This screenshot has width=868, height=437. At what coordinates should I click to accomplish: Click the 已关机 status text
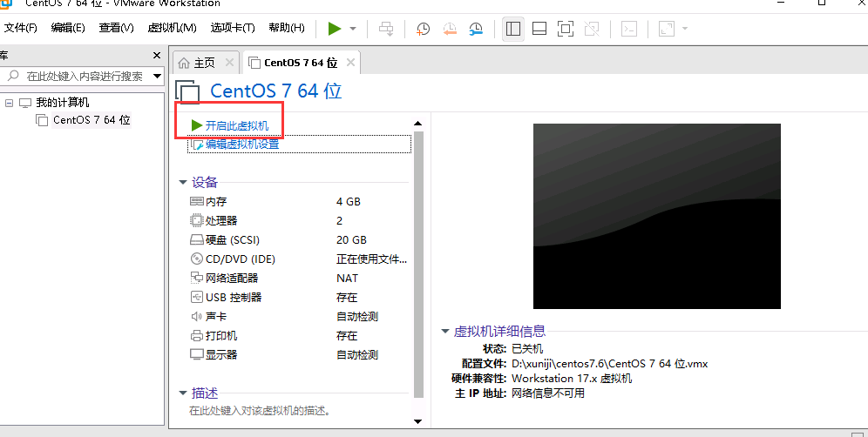[527, 349]
